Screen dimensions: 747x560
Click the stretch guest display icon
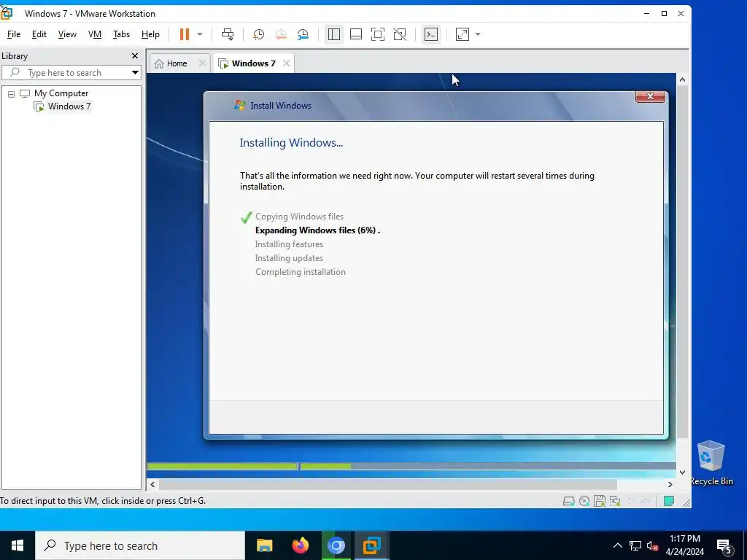(x=462, y=34)
